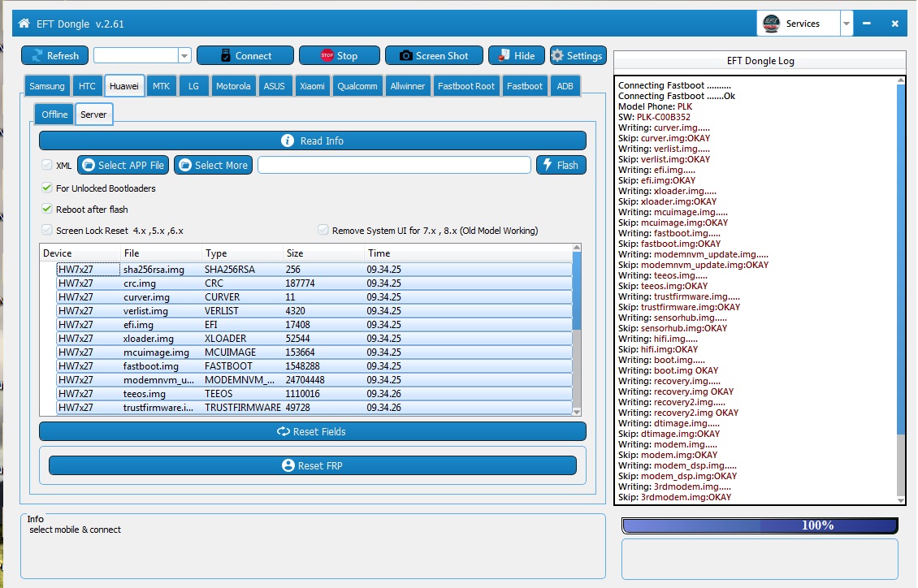Open the LG tab

pyautogui.click(x=194, y=86)
